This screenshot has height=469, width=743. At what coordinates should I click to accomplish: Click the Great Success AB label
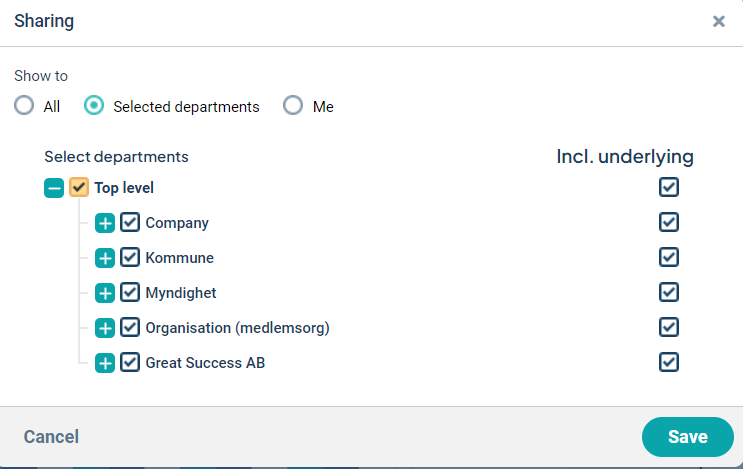pyautogui.click(x=205, y=363)
